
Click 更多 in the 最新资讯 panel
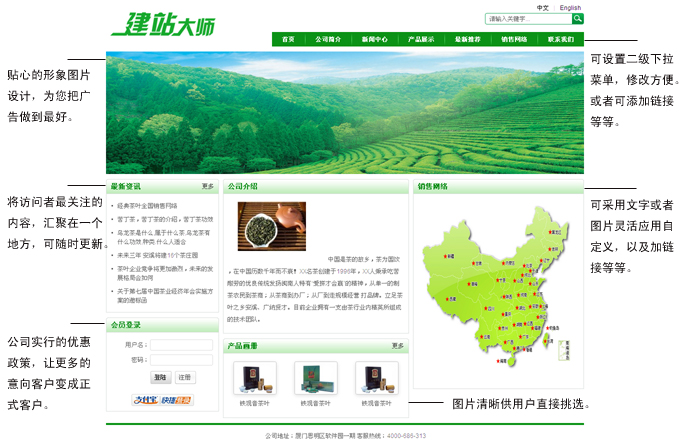click(x=208, y=187)
